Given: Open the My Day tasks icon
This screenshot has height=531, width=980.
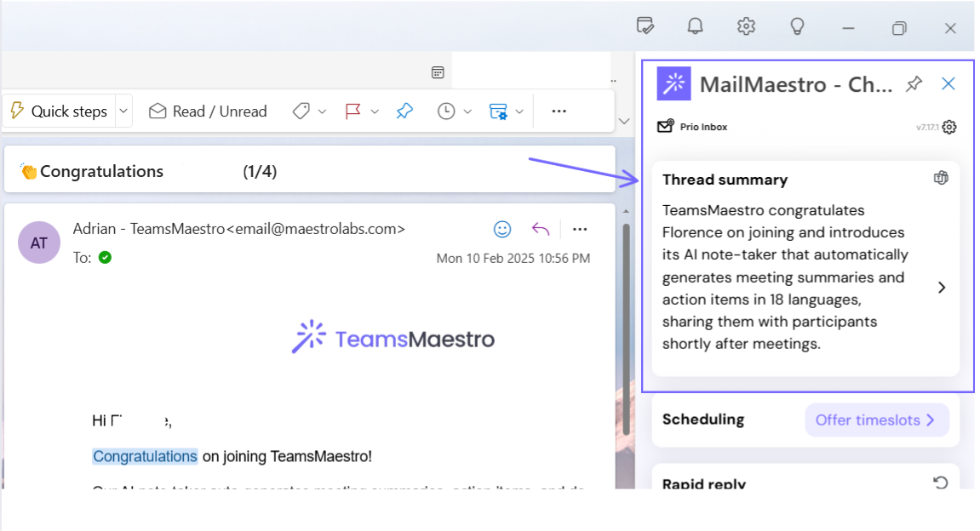Looking at the screenshot, I should (x=645, y=27).
